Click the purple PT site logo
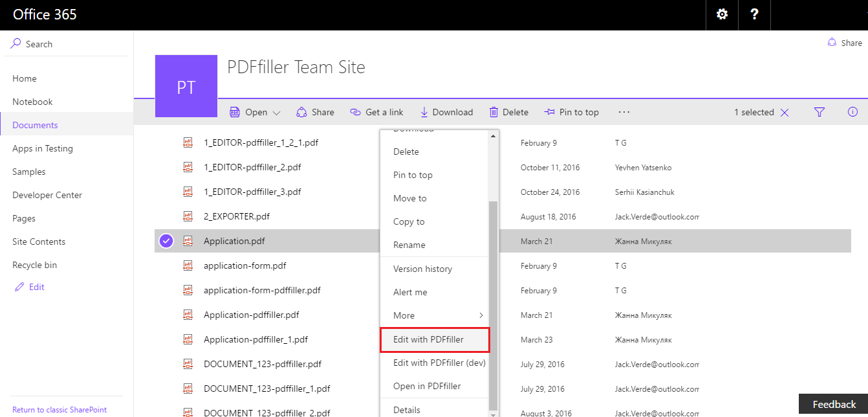The width and height of the screenshot is (868, 417). (x=186, y=86)
